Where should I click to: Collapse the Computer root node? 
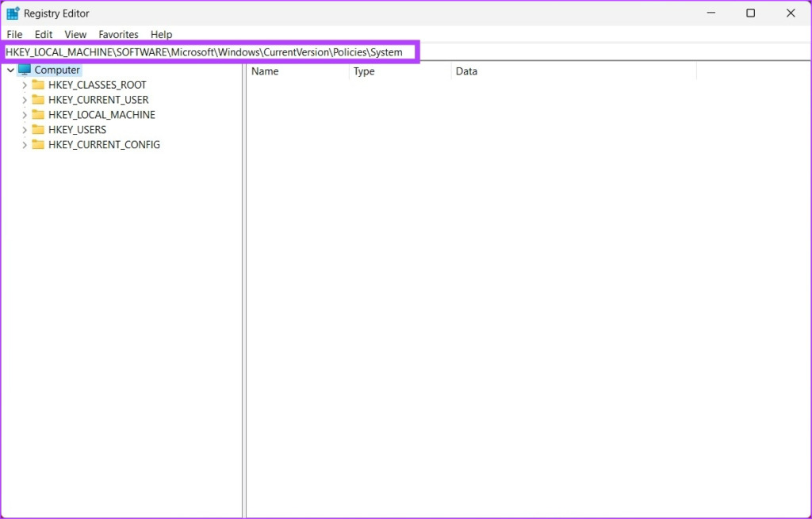10,70
